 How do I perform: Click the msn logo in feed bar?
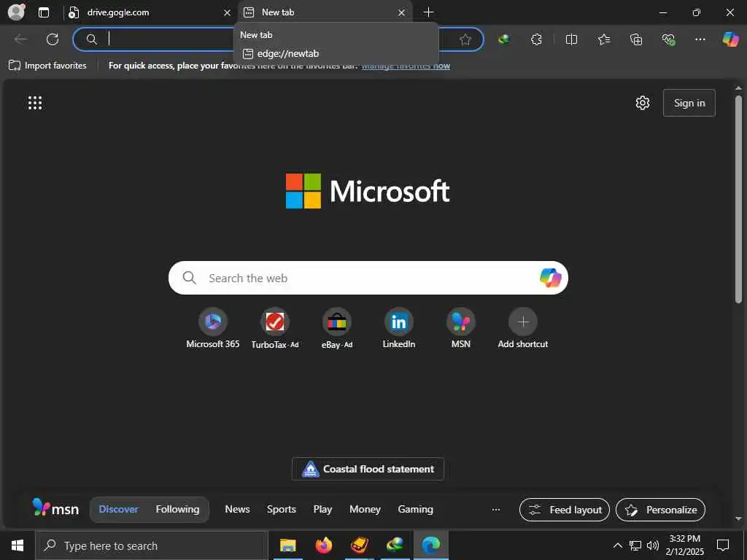click(x=55, y=508)
